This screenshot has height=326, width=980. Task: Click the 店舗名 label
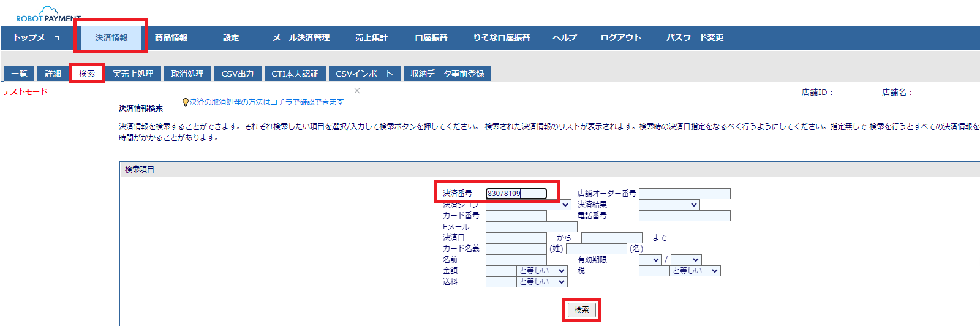[897, 93]
